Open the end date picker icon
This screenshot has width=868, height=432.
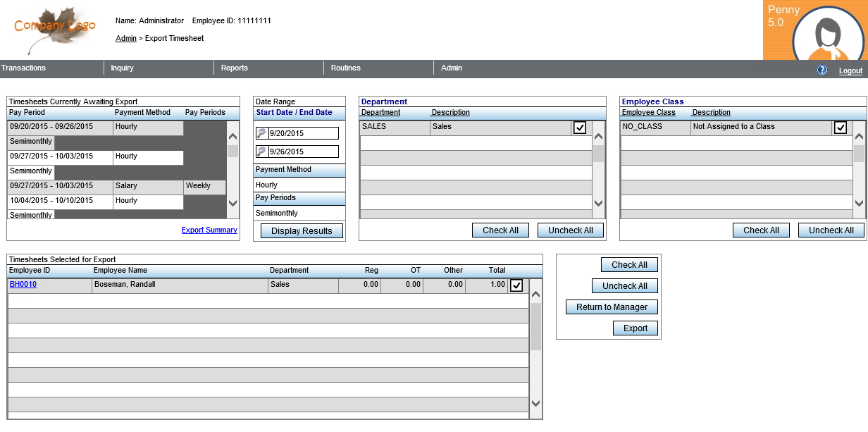click(x=261, y=152)
